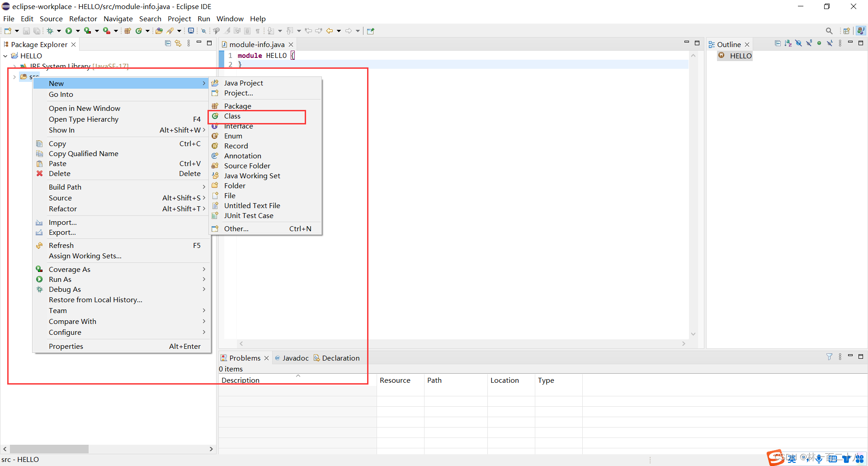Click the toolbar Search magnifier icon
The image size is (868, 466).
829,31
